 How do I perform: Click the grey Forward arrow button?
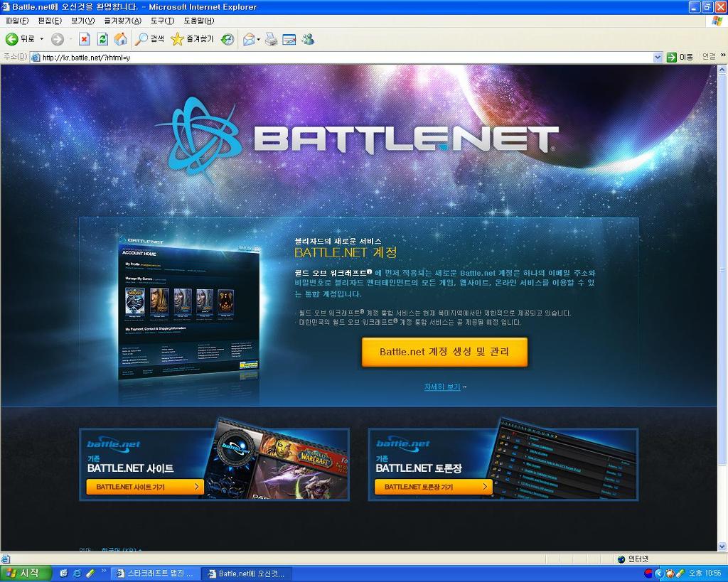point(57,40)
